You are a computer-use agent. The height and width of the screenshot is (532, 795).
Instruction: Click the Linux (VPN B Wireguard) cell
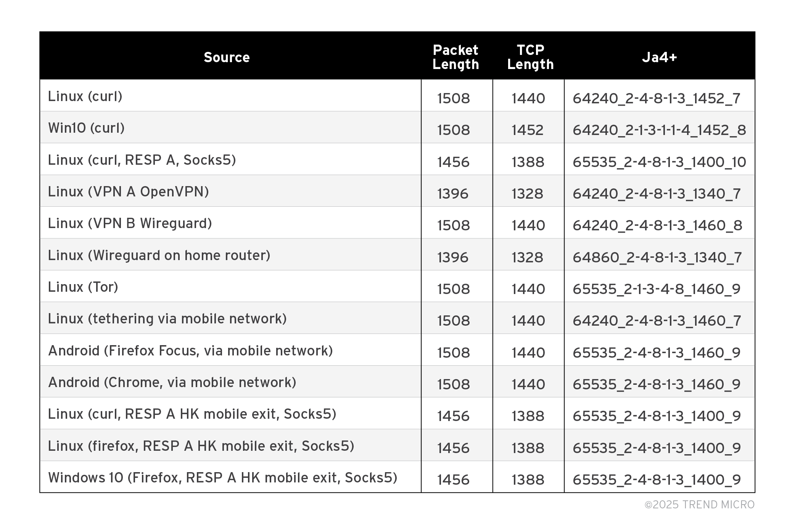point(130,223)
